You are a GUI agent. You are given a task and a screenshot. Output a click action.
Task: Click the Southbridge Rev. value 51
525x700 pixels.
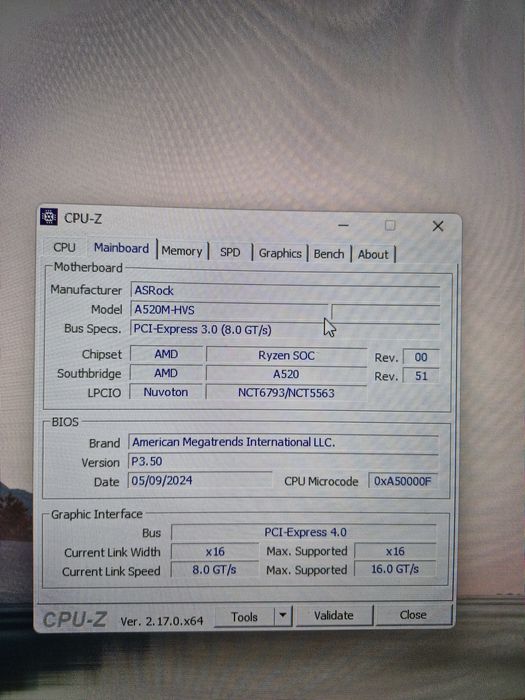pos(421,376)
